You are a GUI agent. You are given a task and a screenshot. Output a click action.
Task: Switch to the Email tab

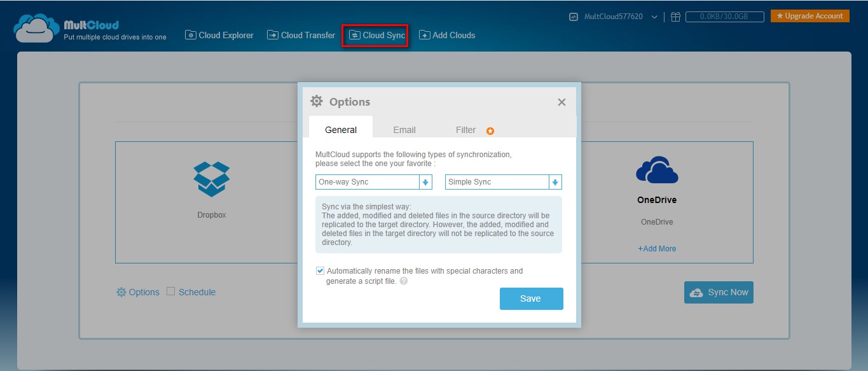[404, 130]
